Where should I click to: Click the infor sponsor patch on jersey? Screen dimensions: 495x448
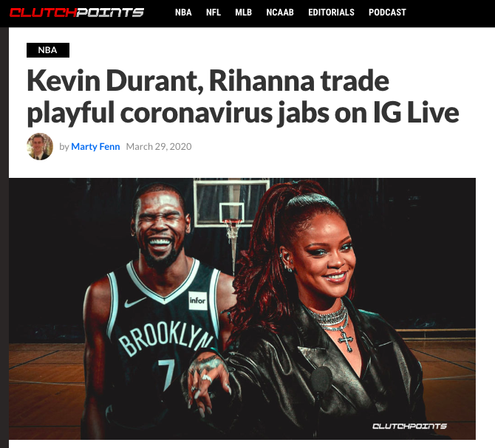pyautogui.click(x=198, y=300)
